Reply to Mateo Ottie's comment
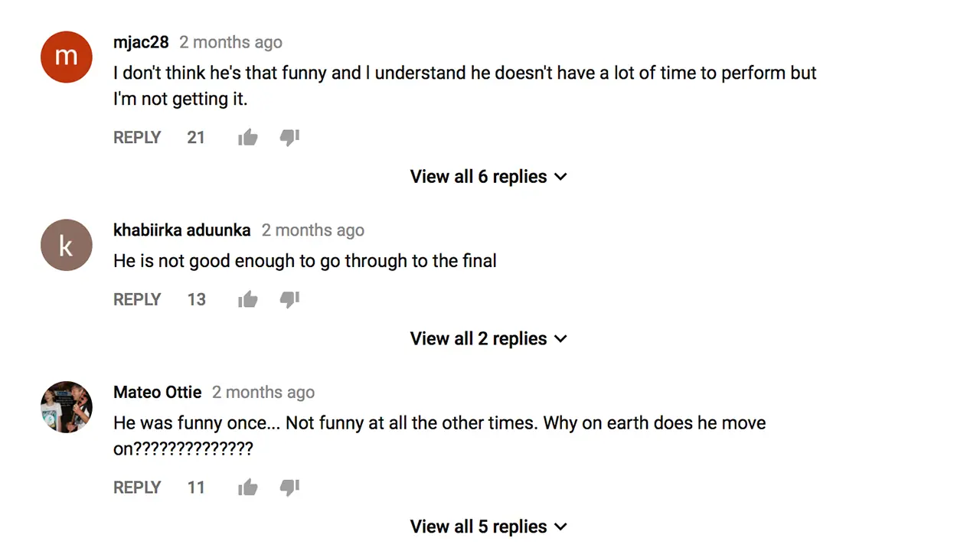The width and height of the screenshot is (980, 551). [x=137, y=487]
